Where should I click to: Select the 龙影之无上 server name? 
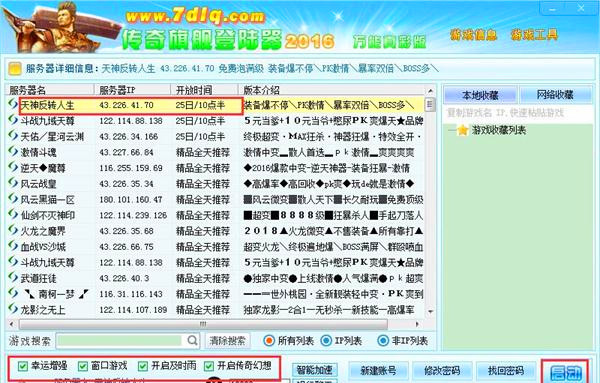pyautogui.click(x=43, y=310)
